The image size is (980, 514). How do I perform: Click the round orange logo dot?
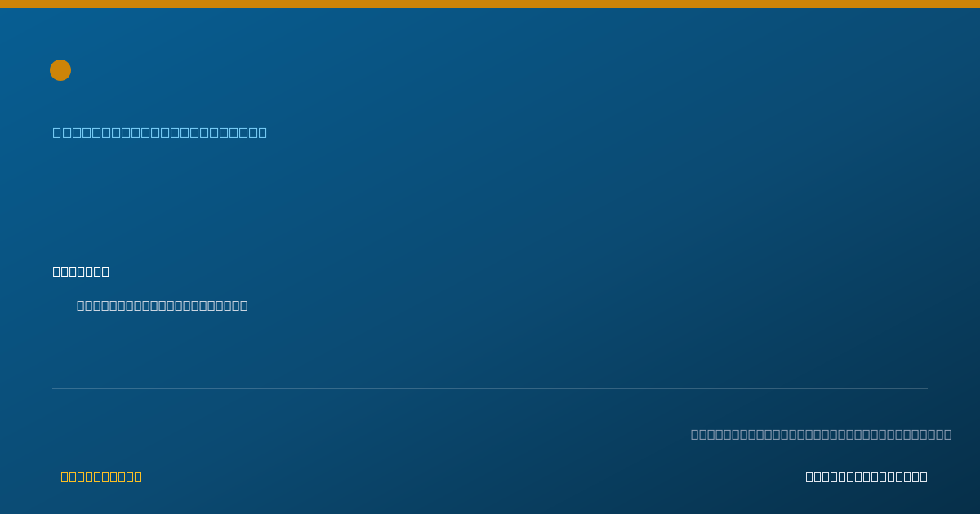(60, 70)
